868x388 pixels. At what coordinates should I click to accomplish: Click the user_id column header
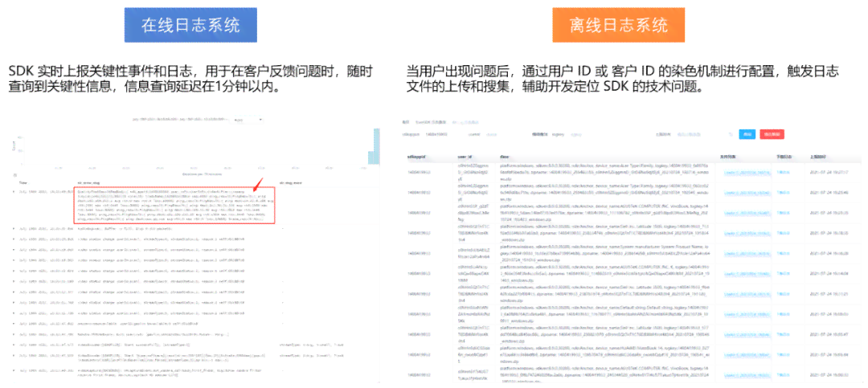[x=465, y=157]
